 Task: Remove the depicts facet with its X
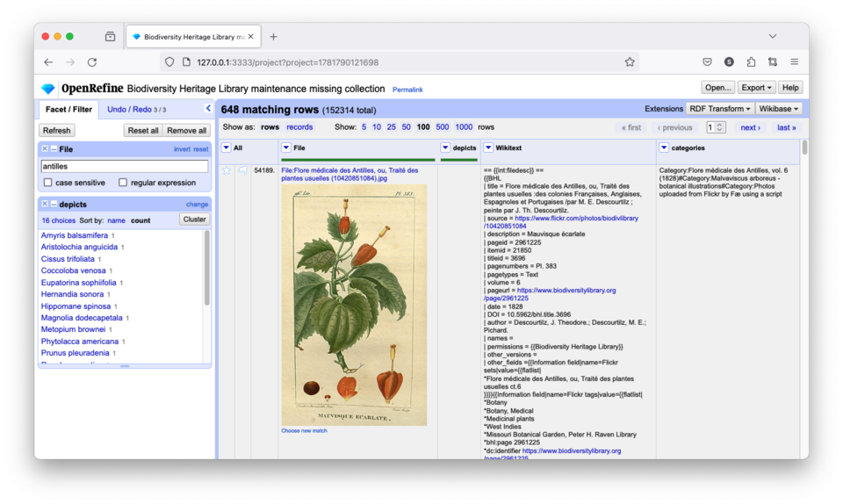[x=45, y=205]
